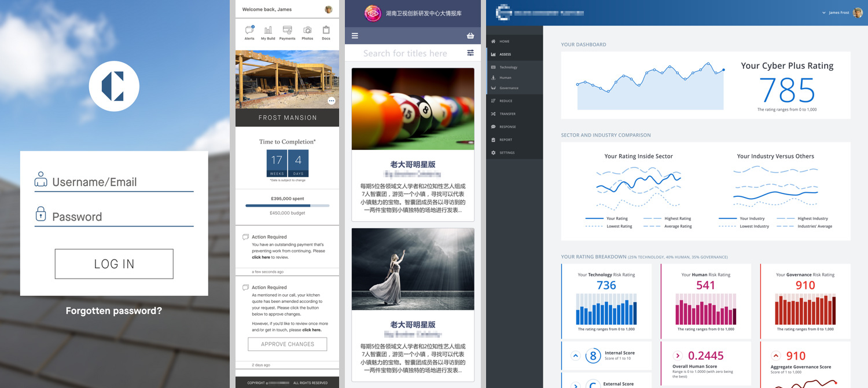Open the hamburger menu in the media app
The height and width of the screenshot is (388, 868).
355,35
